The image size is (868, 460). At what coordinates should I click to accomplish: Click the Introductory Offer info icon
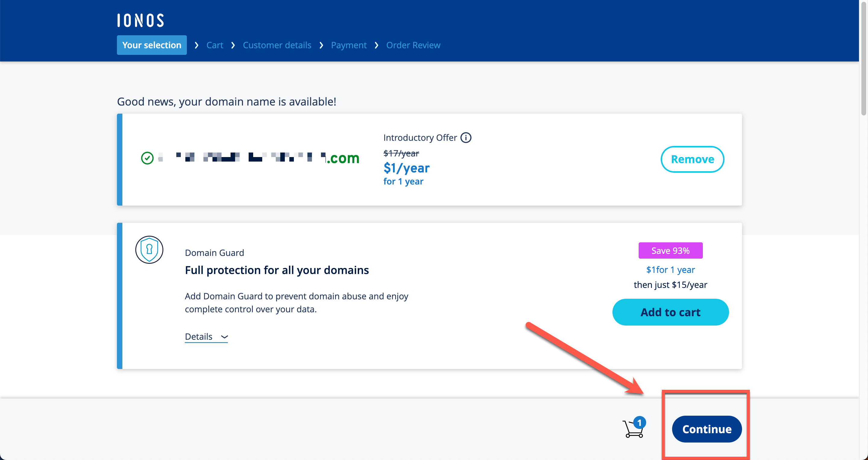pyautogui.click(x=466, y=137)
